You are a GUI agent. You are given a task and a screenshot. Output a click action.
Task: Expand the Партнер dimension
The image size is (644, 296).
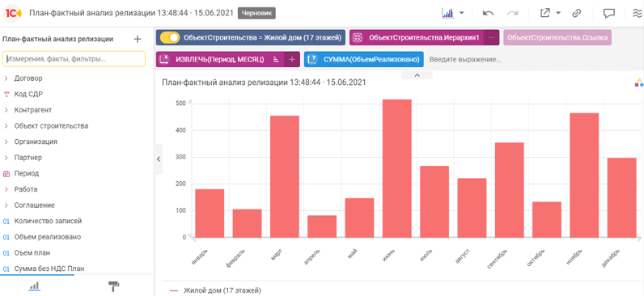coord(6,158)
